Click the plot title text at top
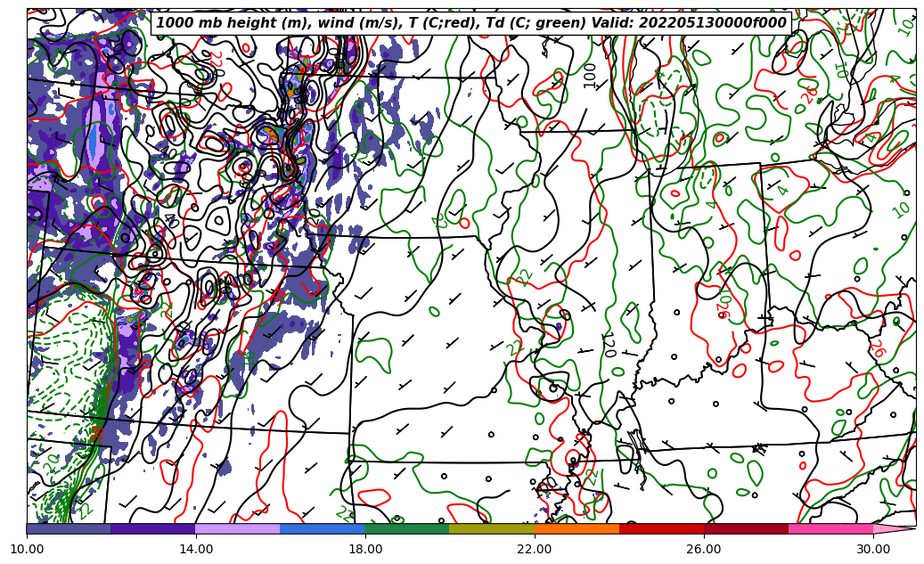Image resolution: width=924 pixels, height=564 pixels. [471, 23]
